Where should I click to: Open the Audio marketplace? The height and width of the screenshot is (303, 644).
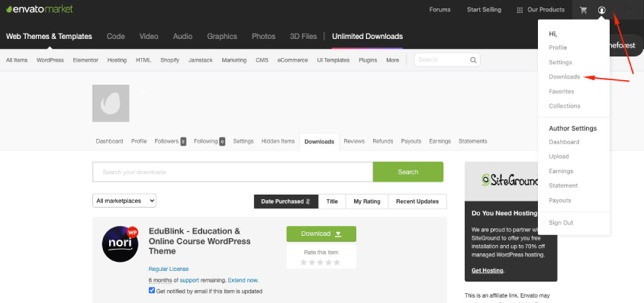182,37
